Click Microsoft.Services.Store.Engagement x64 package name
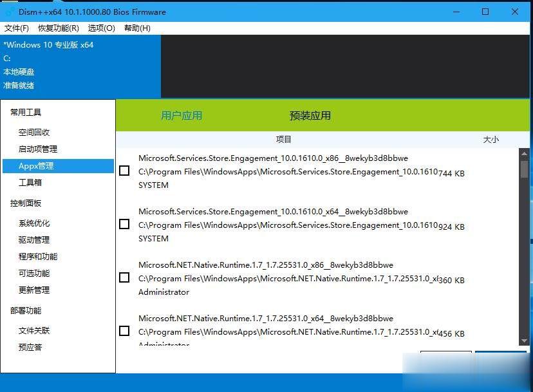Image resolution: width=533 pixels, height=392 pixels. [x=273, y=212]
